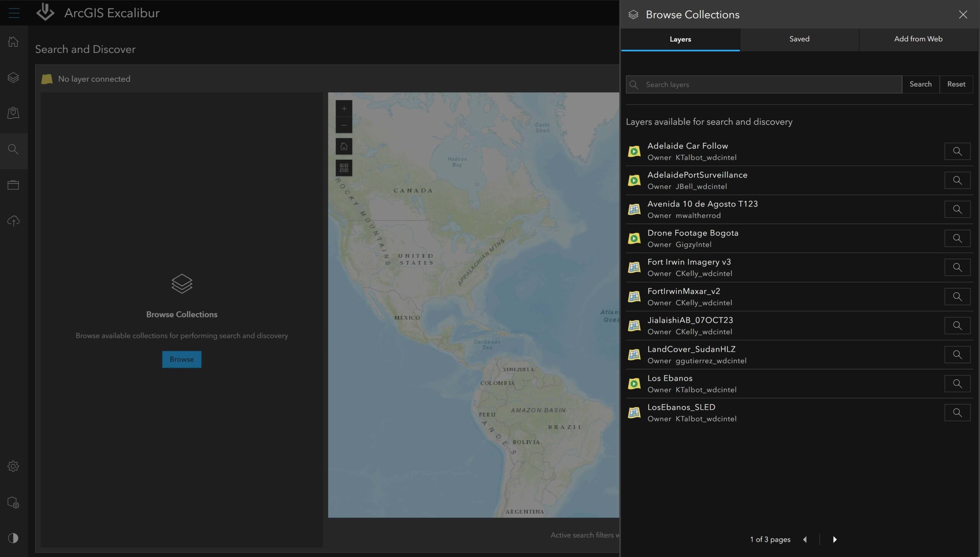
Task: Open the Add from Web tab
Action: pos(918,39)
